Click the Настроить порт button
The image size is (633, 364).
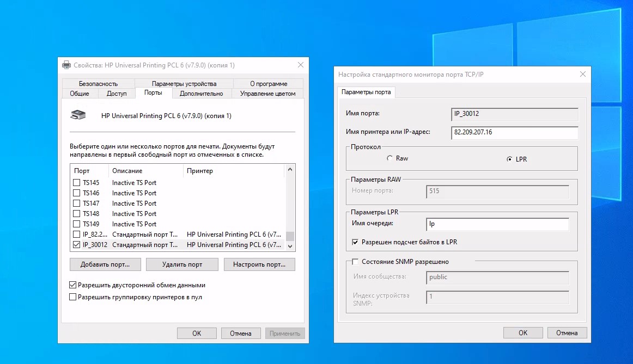point(260,264)
